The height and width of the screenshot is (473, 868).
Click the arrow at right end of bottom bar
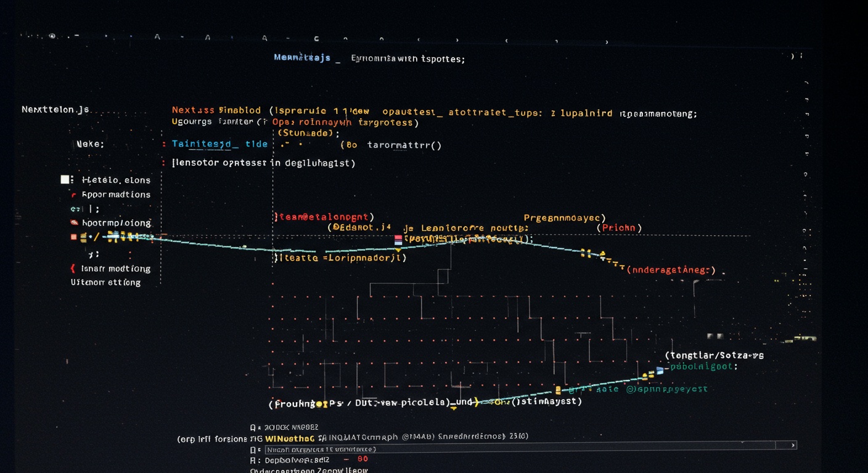(793, 445)
